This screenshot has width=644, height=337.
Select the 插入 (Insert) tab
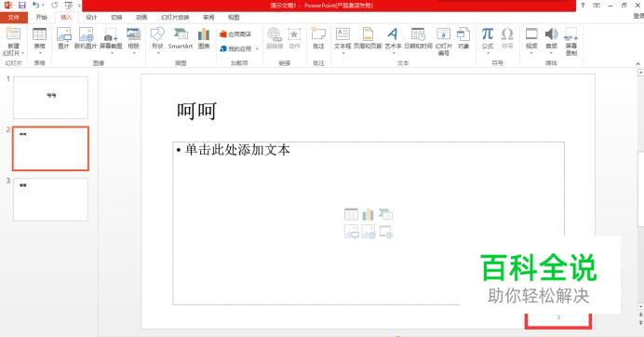(x=66, y=18)
